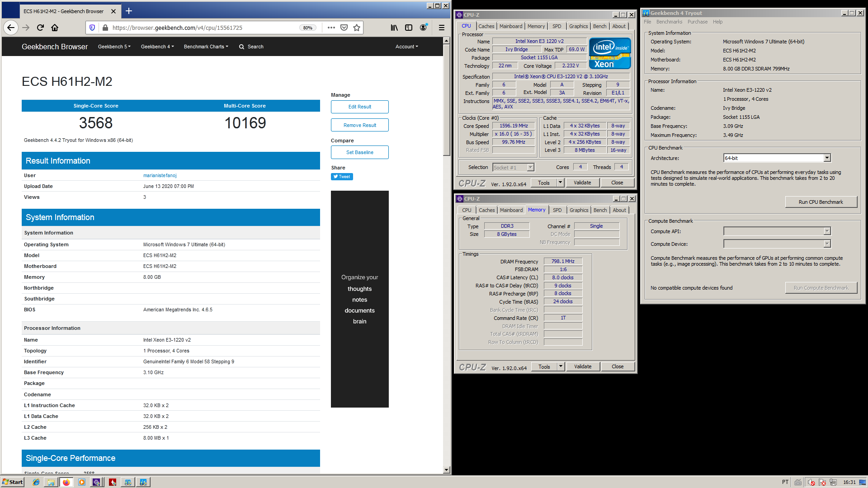Open Firefox home page icon
868x488 pixels.
click(x=55, y=28)
